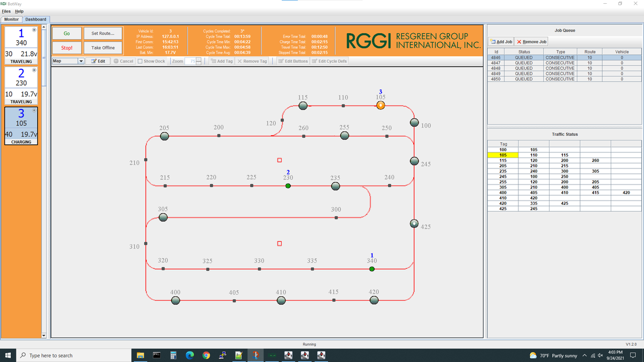
Task: Open the weather widget showing 70°F
Action: (x=553, y=356)
